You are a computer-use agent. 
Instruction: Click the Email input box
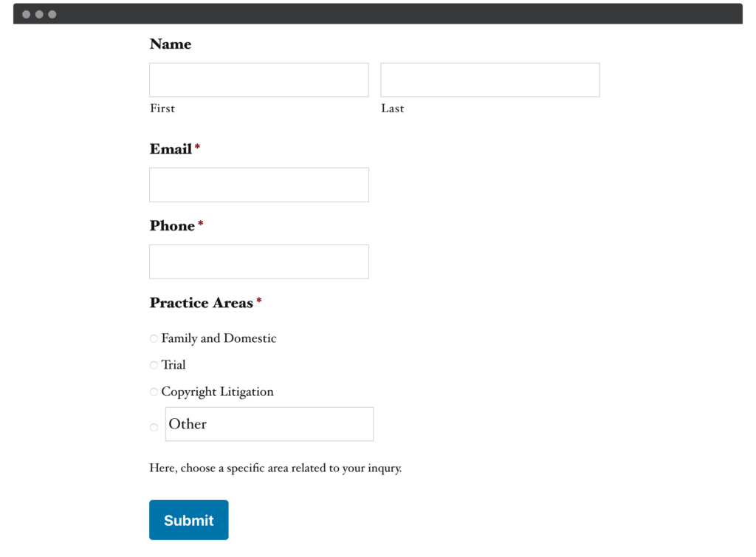tap(258, 185)
